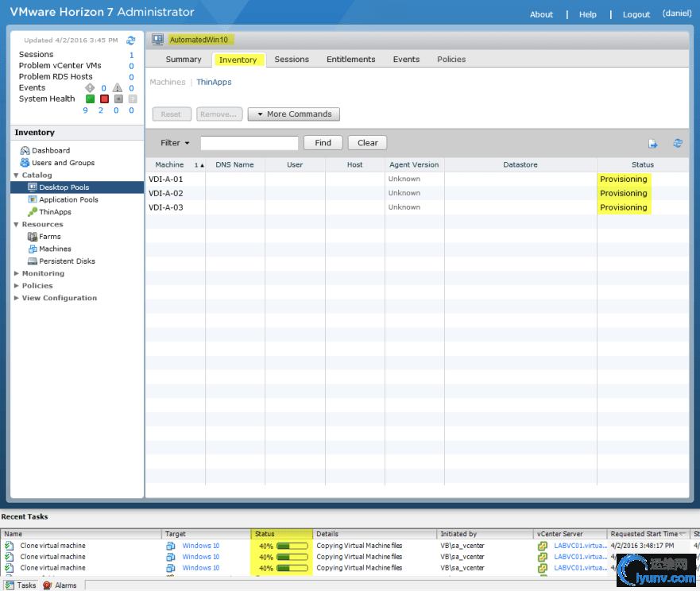Sort tasks by Requested Start Time

point(648,534)
